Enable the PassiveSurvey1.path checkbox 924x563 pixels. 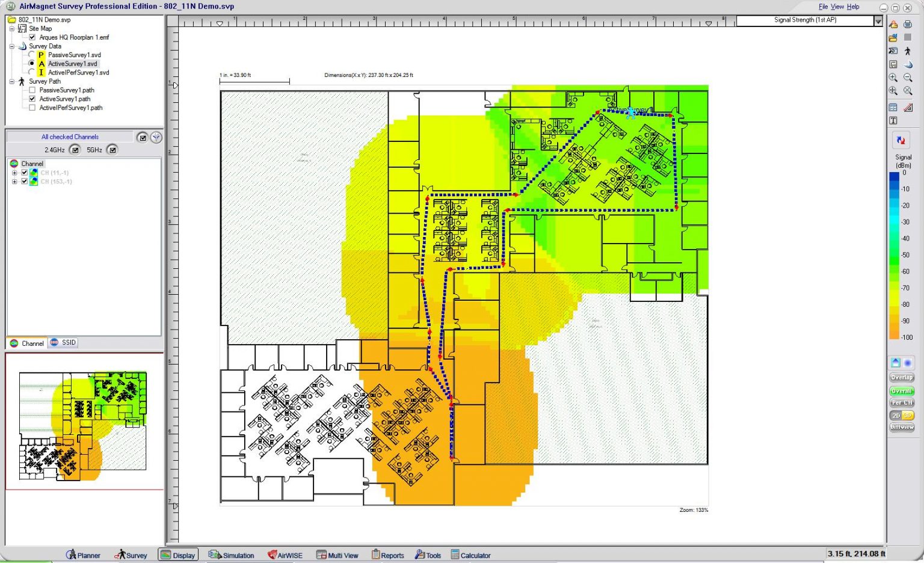(32, 90)
